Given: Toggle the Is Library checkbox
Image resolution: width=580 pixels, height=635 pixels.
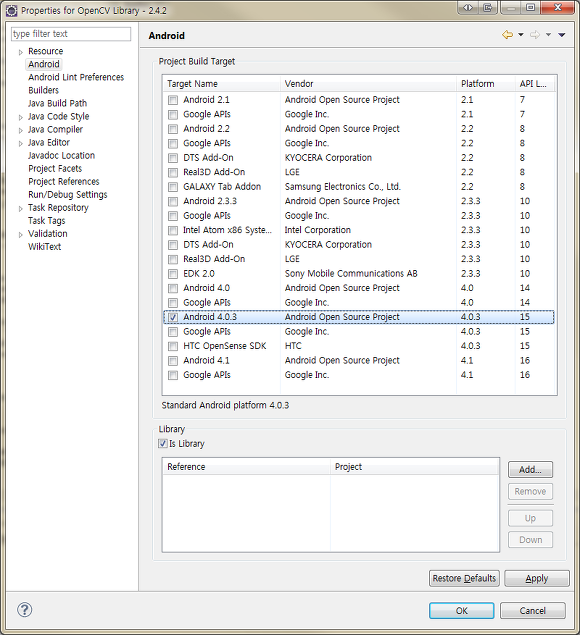Looking at the screenshot, I should (x=163, y=443).
